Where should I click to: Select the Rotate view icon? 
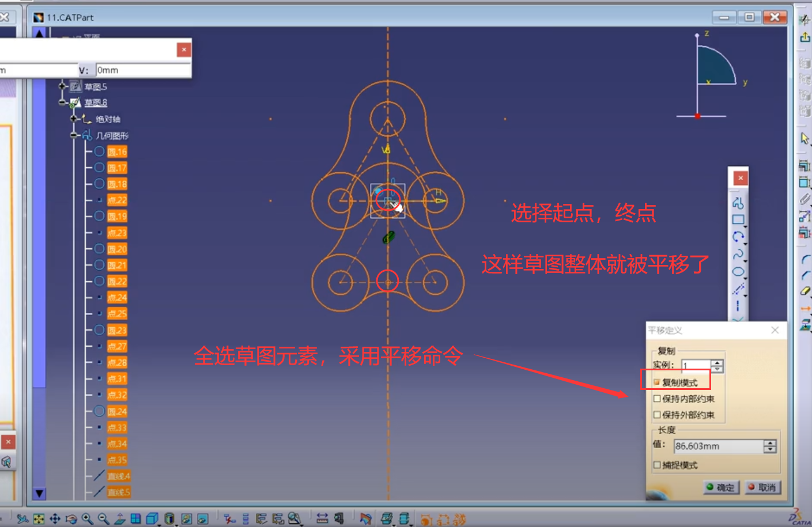[71, 519]
